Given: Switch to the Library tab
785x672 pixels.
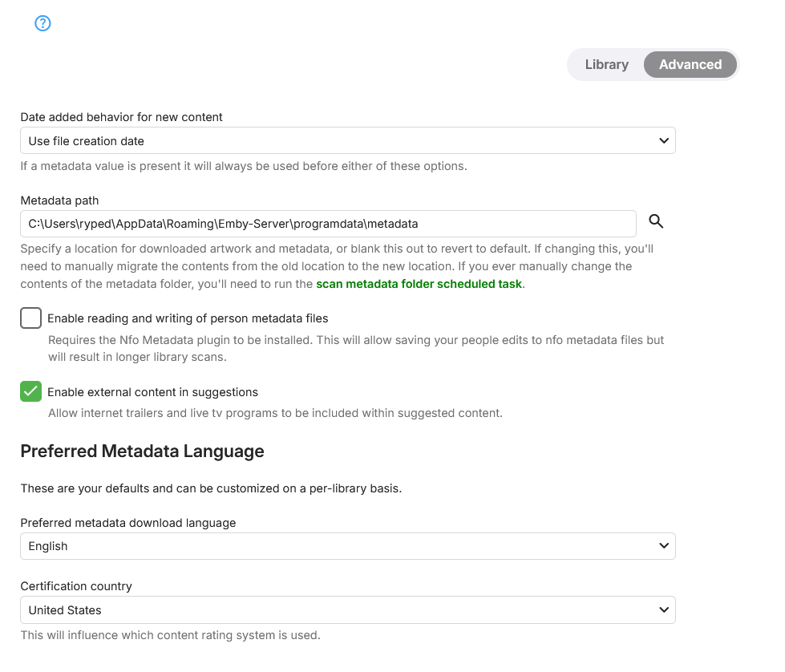Looking at the screenshot, I should (606, 65).
